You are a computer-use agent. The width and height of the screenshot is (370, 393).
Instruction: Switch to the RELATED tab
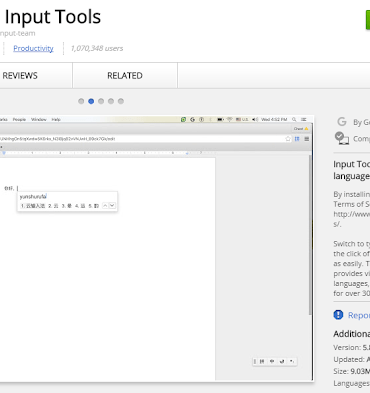point(125,76)
